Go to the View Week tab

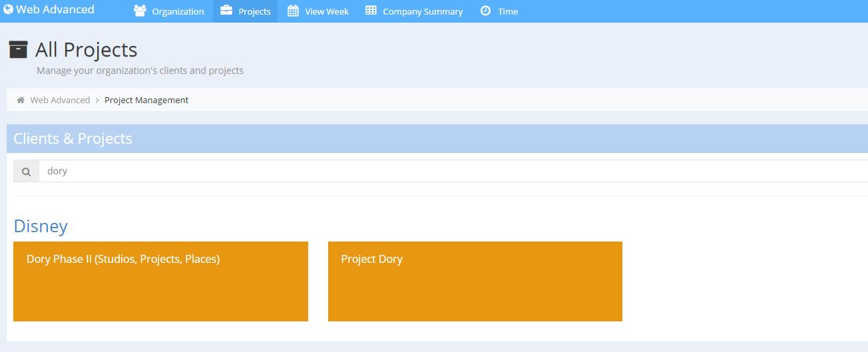tap(327, 12)
